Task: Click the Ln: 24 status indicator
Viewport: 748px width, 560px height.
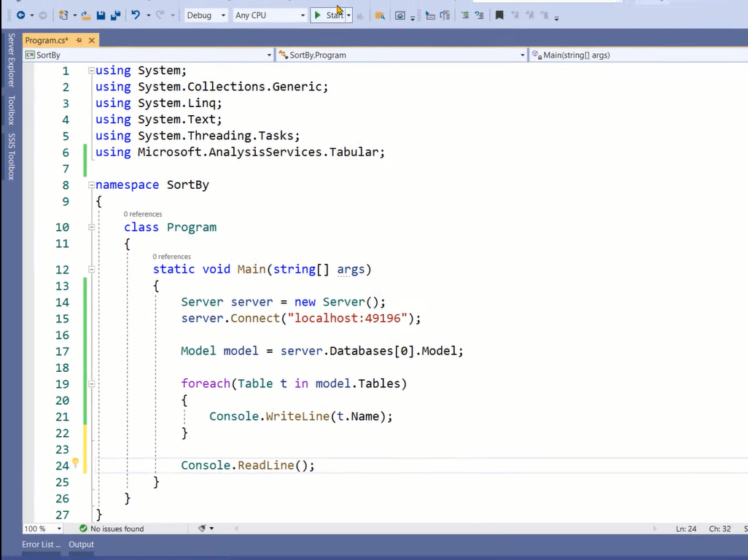Action: pos(686,529)
